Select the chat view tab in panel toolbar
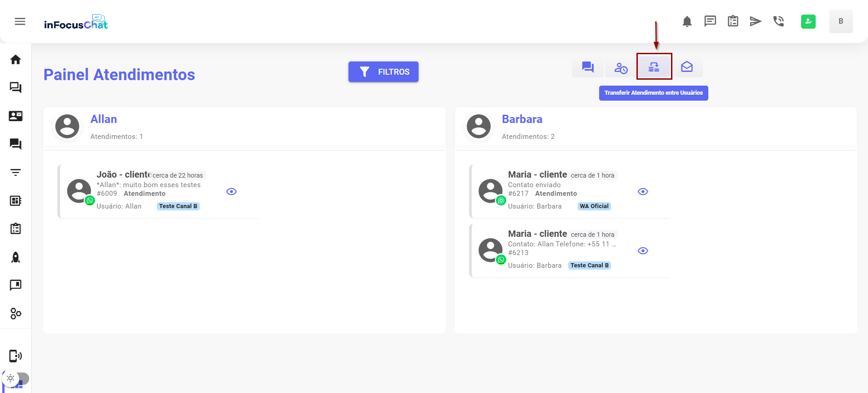The height and width of the screenshot is (393, 868). click(x=588, y=67)
